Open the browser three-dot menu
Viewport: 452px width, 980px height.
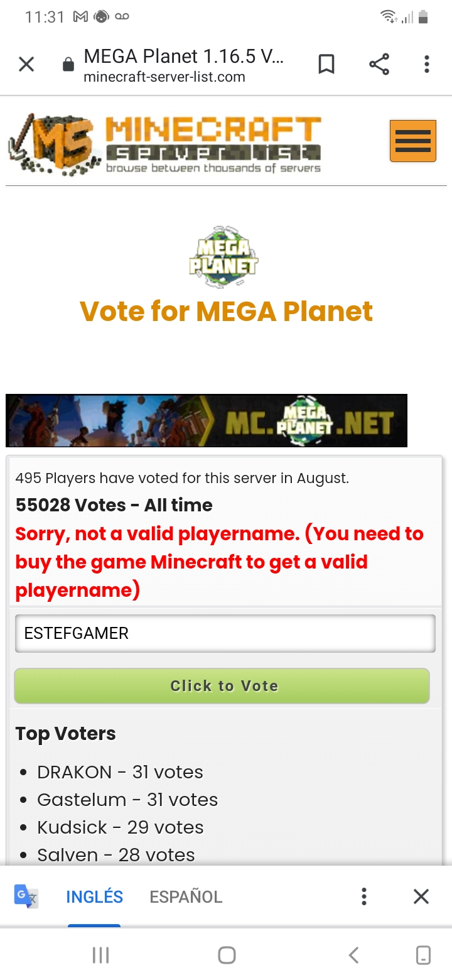point(426,64)
